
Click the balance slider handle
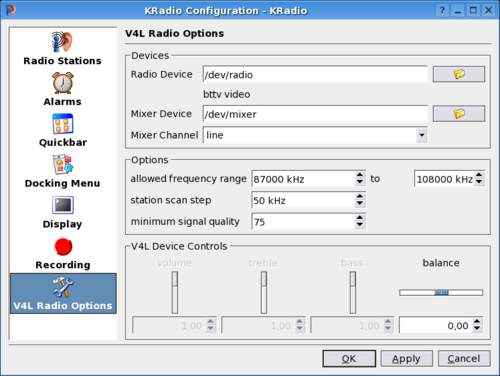click(x=441, y=292)
